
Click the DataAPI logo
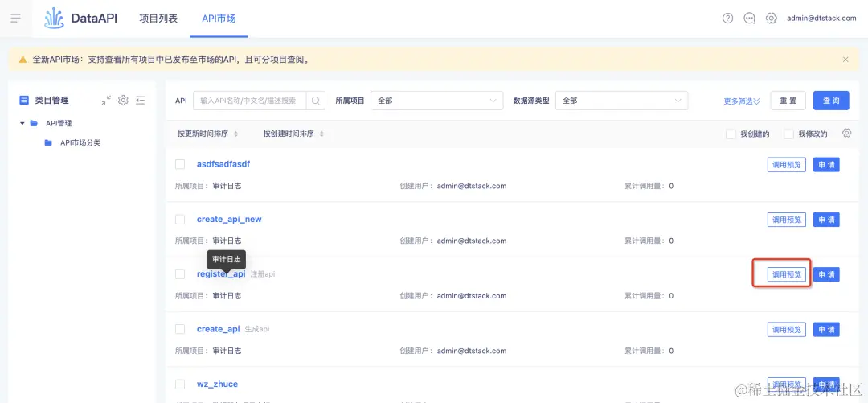point(81,19)
